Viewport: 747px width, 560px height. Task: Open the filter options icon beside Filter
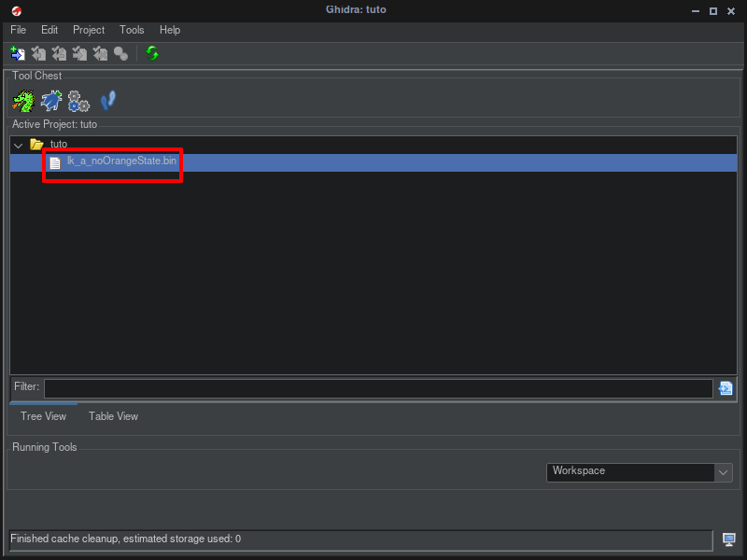click(726, 388)
